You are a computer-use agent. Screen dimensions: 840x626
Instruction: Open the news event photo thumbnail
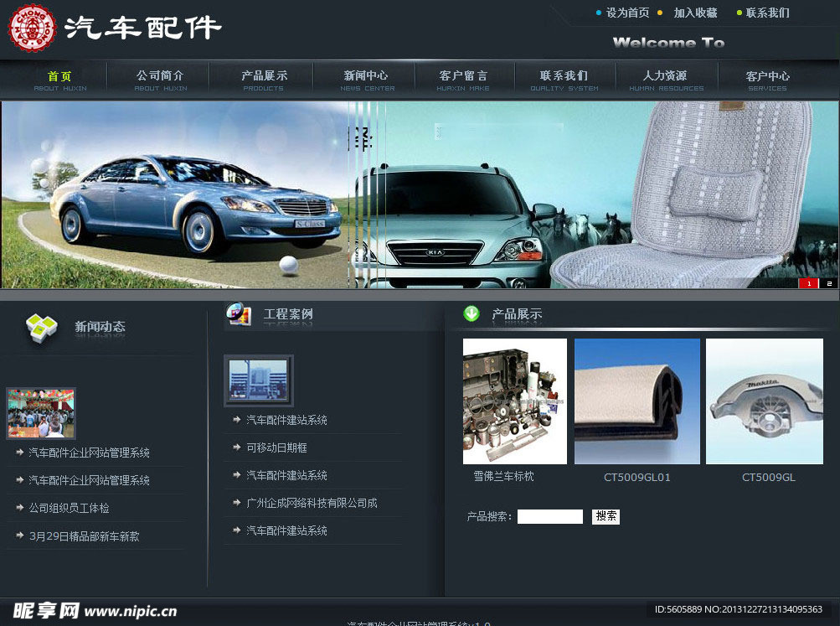click(x=41, y=413)
